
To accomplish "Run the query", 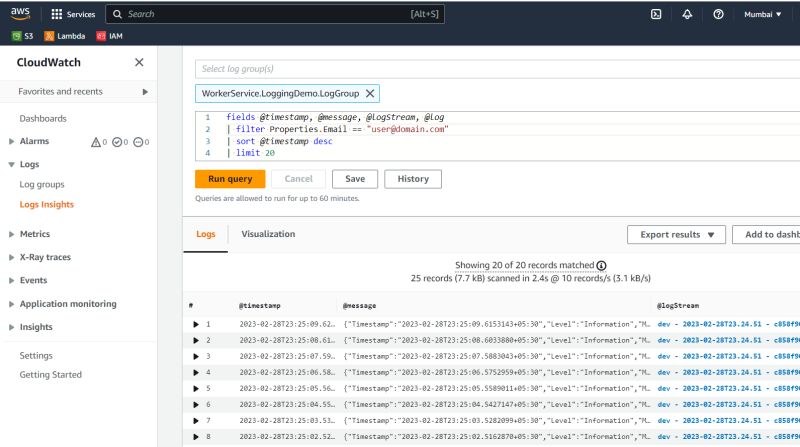I will pos(230,179).
